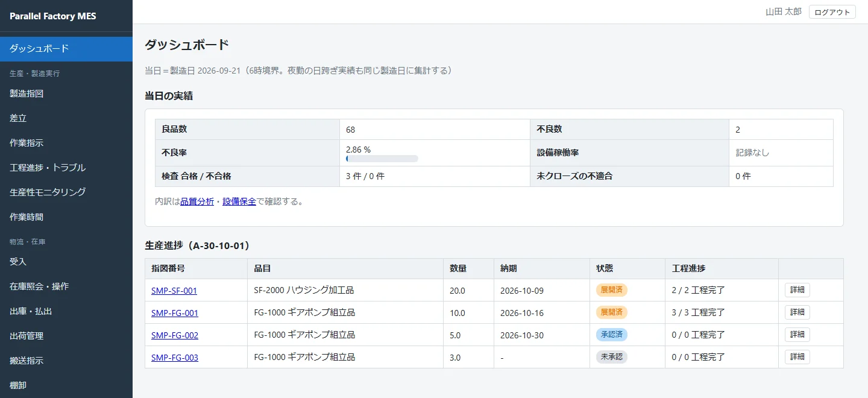The width and height of the screenshot is (868, 398).
Task: Click the 展開済 badge of SMP-FG-001
Action: click(x=612, y=312)
